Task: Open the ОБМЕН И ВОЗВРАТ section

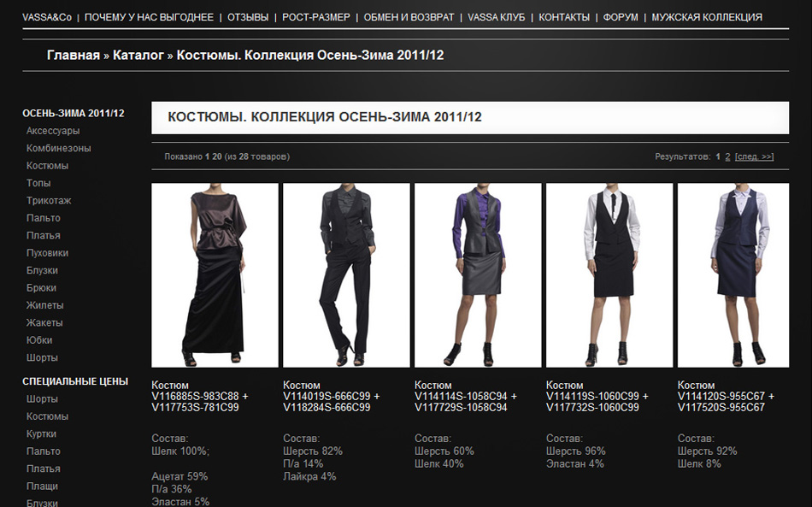Action: pyautogui.click(x=409, y=16)
